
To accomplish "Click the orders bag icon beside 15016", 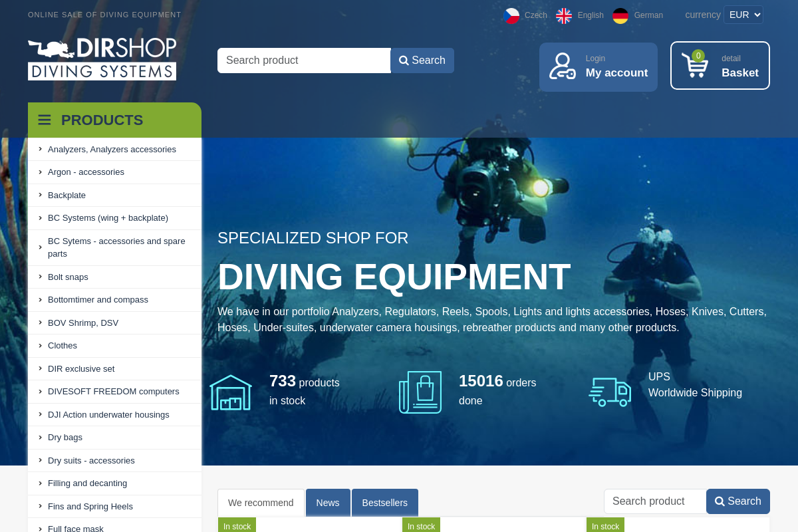I will click(x=420, y=392).
